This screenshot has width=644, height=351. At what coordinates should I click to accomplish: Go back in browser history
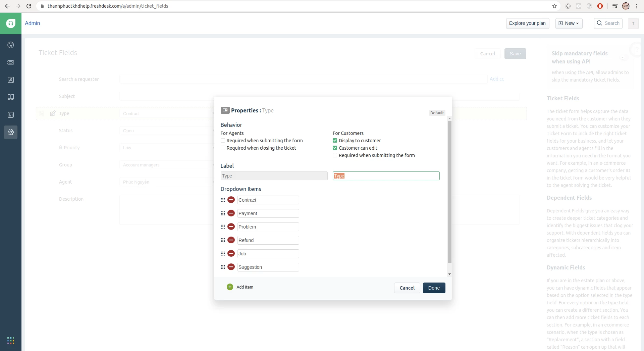pyautogui.click(x=7, y=6)
